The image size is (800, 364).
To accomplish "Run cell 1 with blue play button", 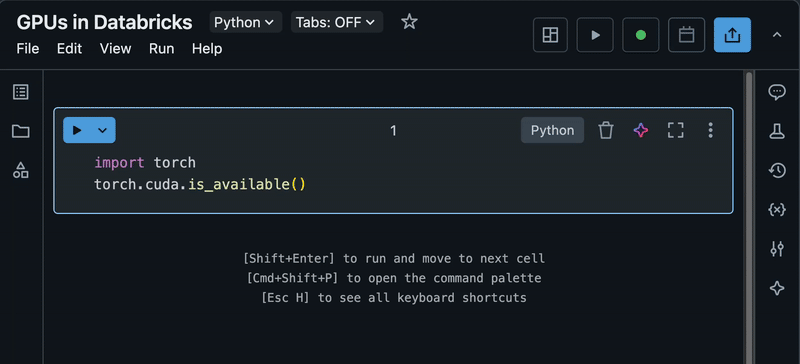I will [77, 130].
